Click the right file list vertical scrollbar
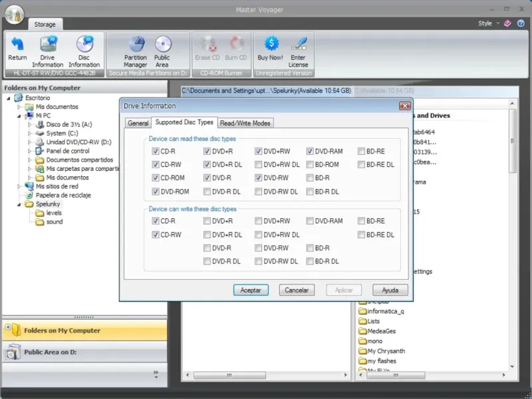This screenshot has height=399, width=532. coord(512,235)
